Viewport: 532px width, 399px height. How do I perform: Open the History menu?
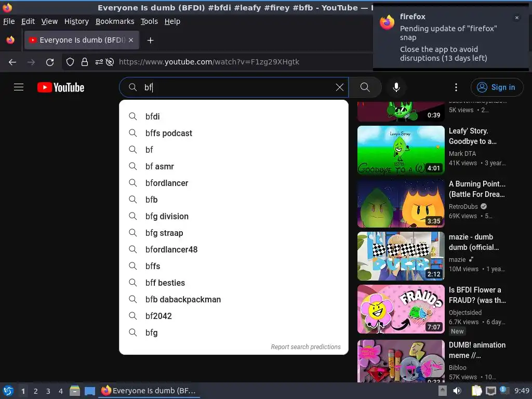76,21
